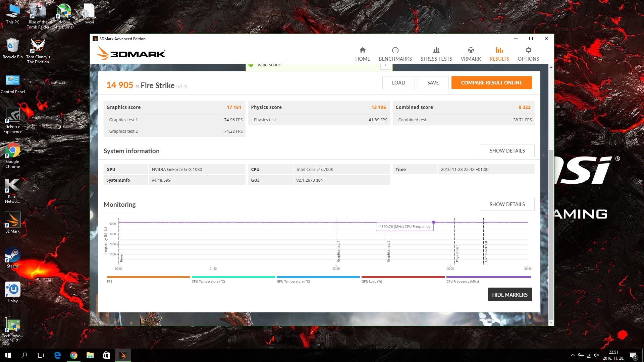Toggle CPU Frequency legend in chart
Viewport: 644px width, 362px height.
point(489,279)
